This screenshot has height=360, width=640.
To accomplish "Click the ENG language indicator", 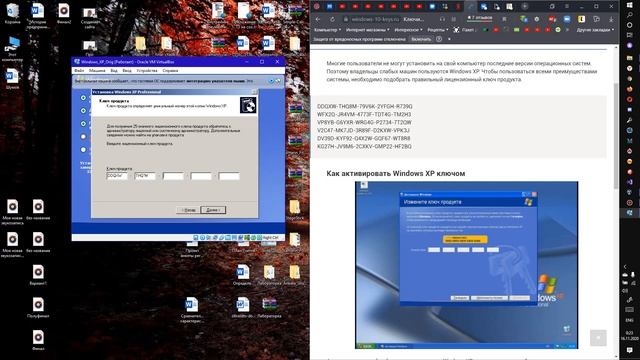I will point(629,320).
